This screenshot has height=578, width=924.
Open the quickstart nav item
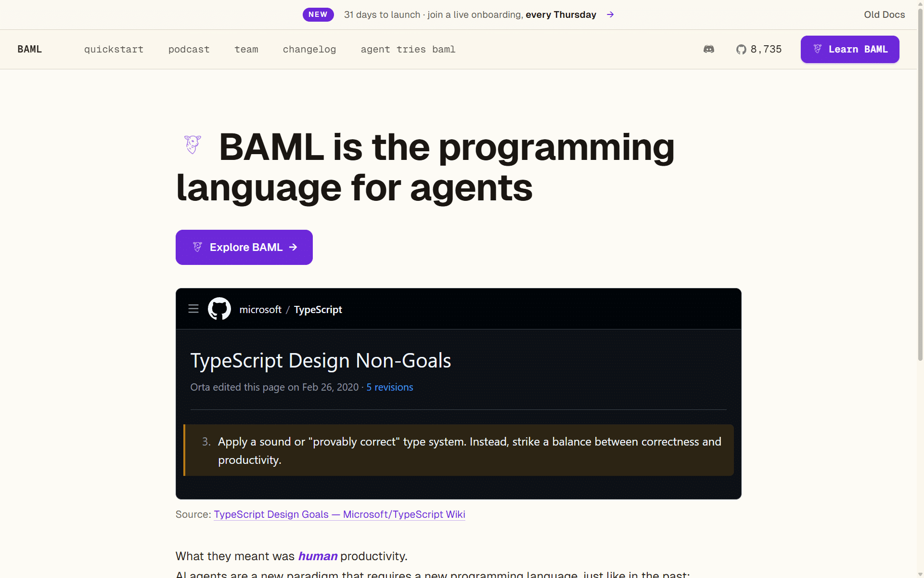pos(114,49)
